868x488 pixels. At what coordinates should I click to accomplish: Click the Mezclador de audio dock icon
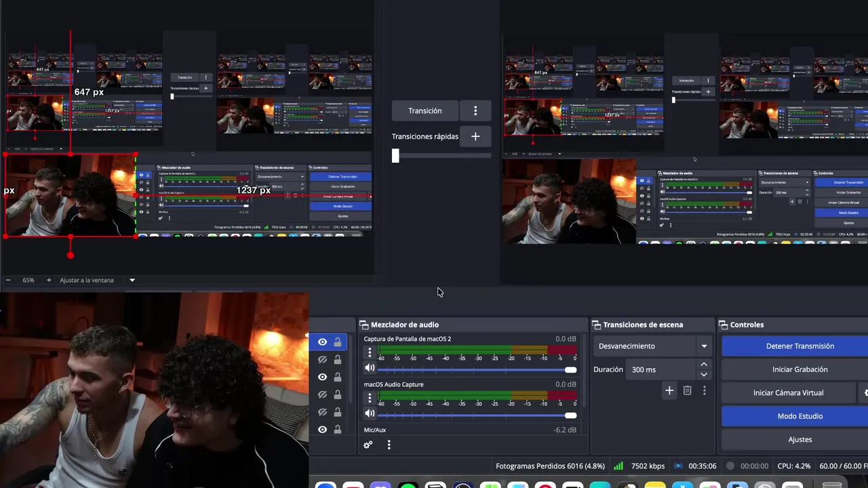pos(363,325)
